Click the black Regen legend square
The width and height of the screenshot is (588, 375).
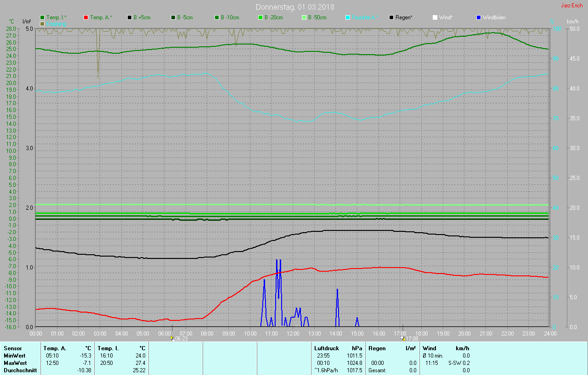(x=391, y=17)
